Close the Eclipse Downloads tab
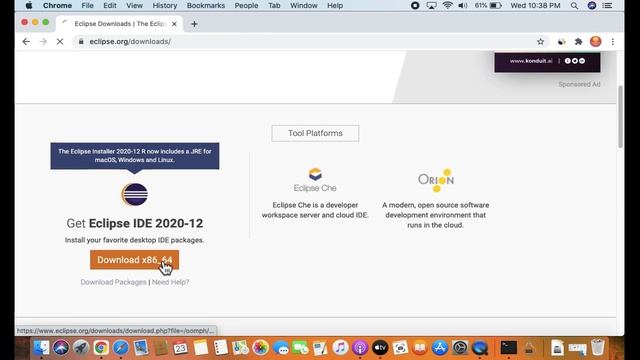640x360 pixels. point(174,24)
